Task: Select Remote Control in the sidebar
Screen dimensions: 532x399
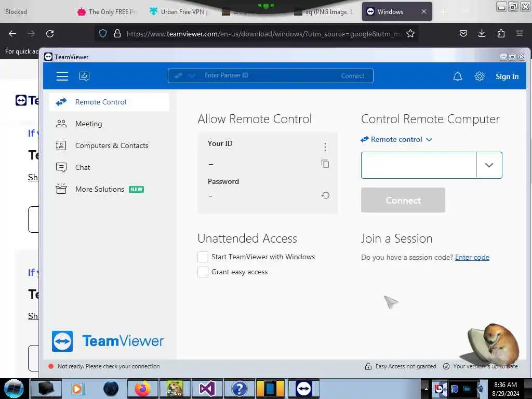Action: 109,102
